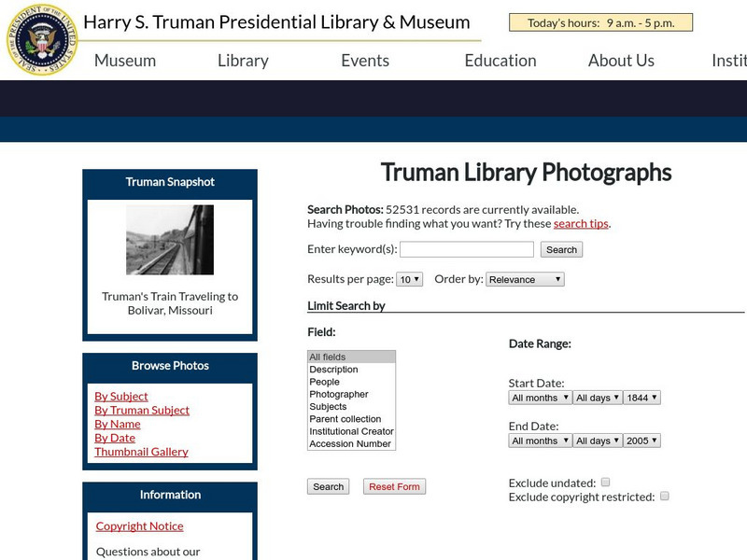Enable Exclude undated checkbox
This screenshot has height=560, width=747.
click(605, 482)
